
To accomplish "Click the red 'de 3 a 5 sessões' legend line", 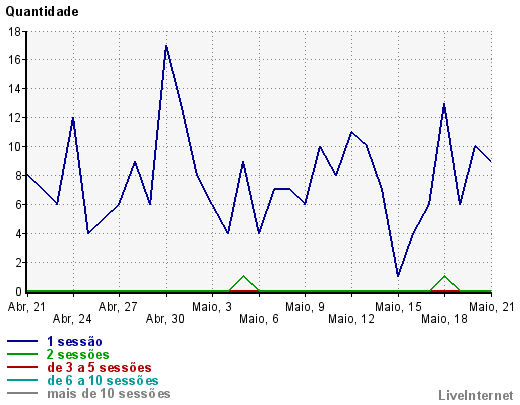I will (x=22, y=367).
